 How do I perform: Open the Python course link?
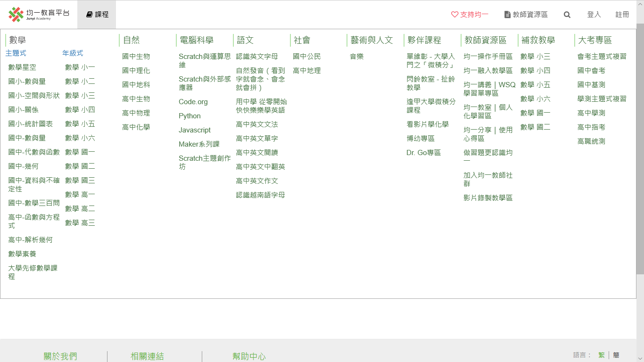(x=190, y=115)
